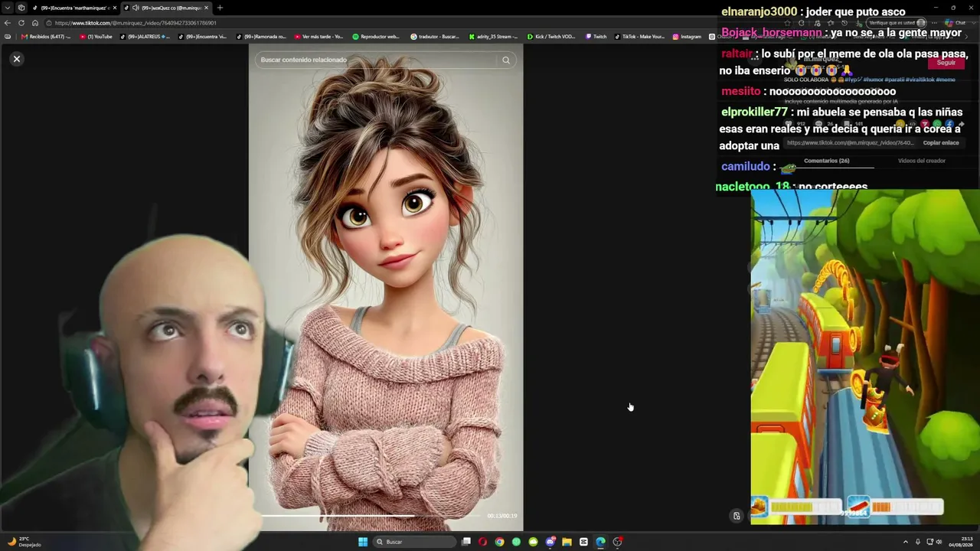Screen dimensions: 980x551
Task: Open a new browser tab
Action: click(220, 8)
